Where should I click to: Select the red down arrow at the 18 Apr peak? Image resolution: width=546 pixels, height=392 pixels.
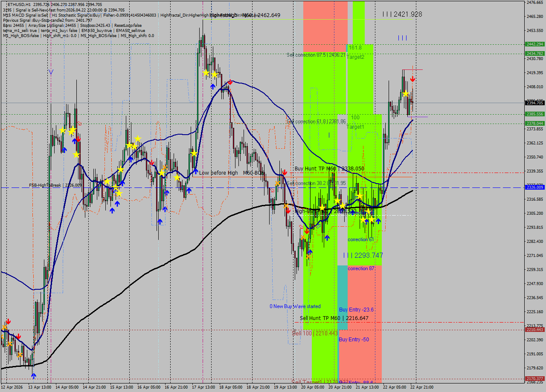pos(230,82)
